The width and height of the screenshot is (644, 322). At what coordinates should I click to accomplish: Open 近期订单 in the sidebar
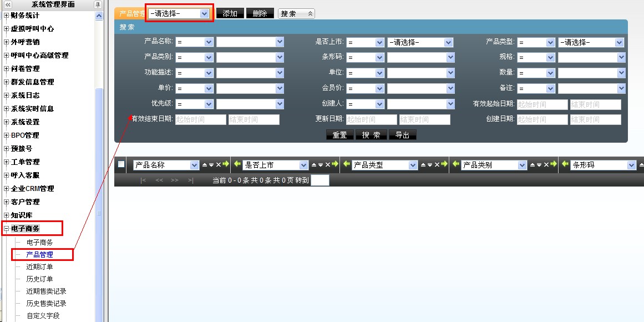click(39, 267)
